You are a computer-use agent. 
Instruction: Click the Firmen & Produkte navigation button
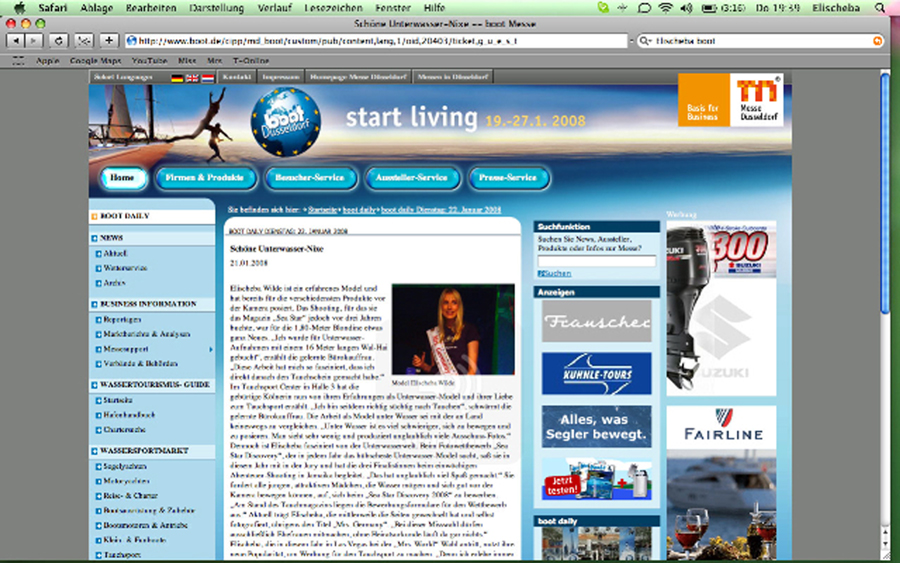point(205,178)
